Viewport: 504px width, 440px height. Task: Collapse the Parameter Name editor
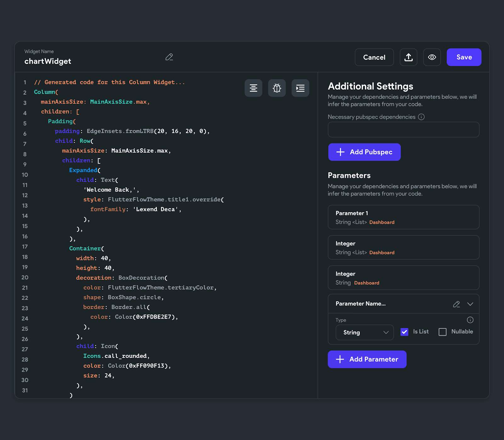pyautogui.click(x=470, y=304)
